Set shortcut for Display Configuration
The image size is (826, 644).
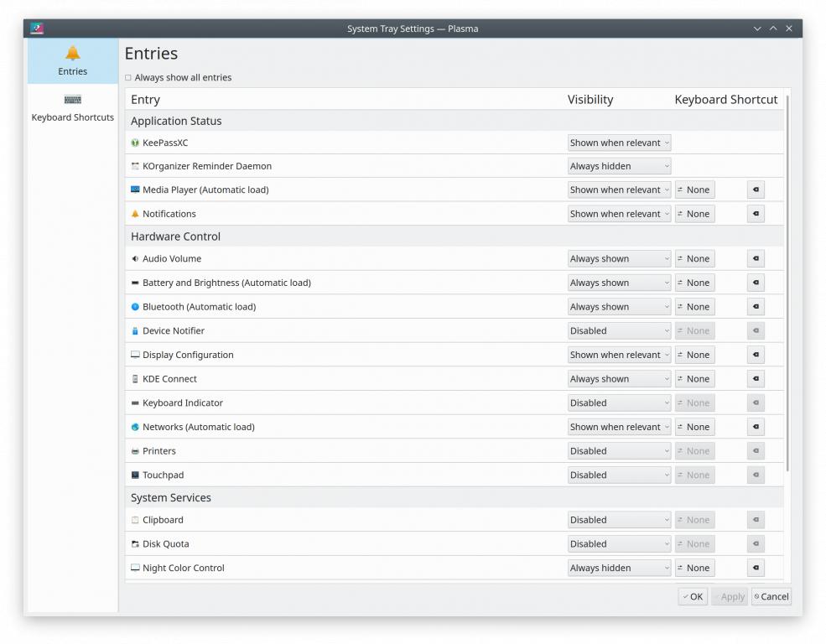pos(694,355)
